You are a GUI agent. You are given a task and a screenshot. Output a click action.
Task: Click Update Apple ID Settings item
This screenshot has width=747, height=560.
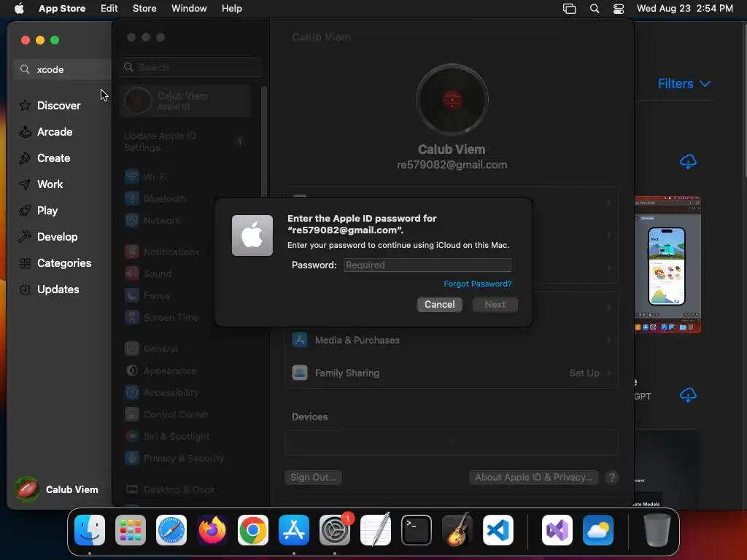[x=186, y=142]
